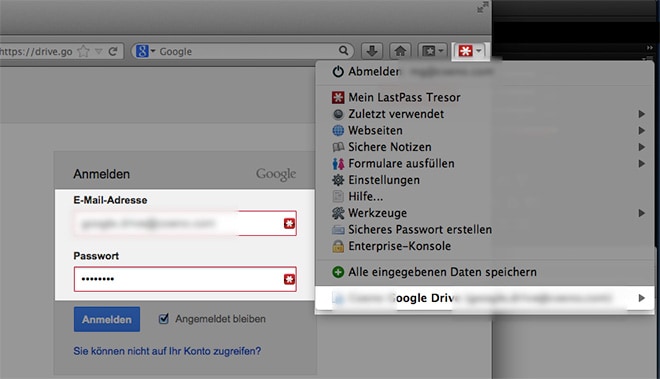Screen dimensions: 660x379
Task: Expand the Werkzeuge submenu arrow
Action: click(x=641, y=213)
